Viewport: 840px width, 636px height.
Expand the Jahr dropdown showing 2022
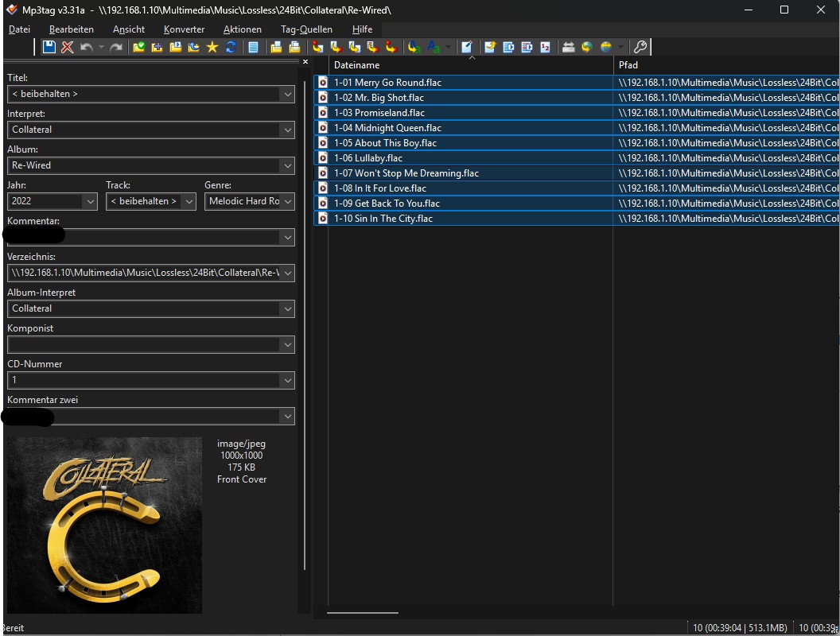pyautogui.click(x=90, y=202)
